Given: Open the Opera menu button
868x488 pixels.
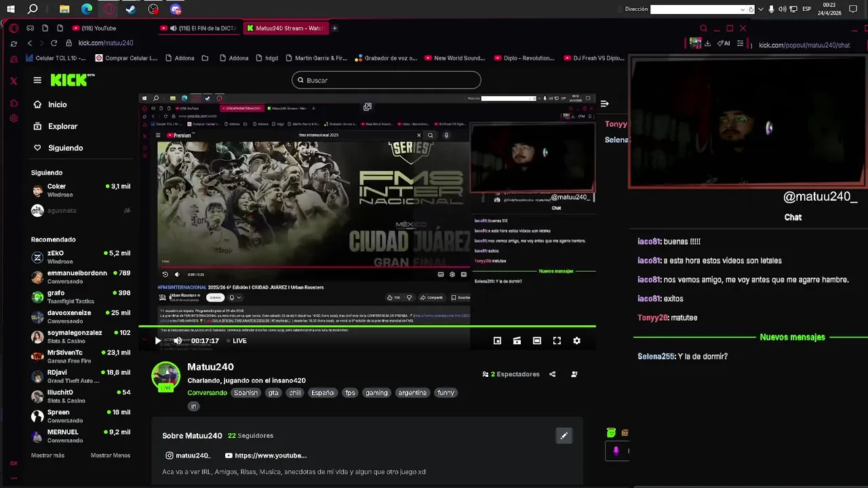Looking at the screenshot, I should (14, 28).
